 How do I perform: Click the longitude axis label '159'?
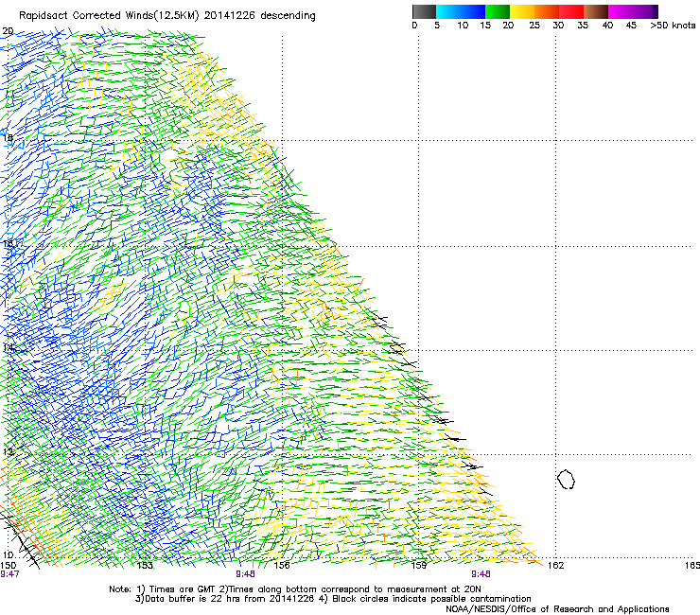point(419,566)
